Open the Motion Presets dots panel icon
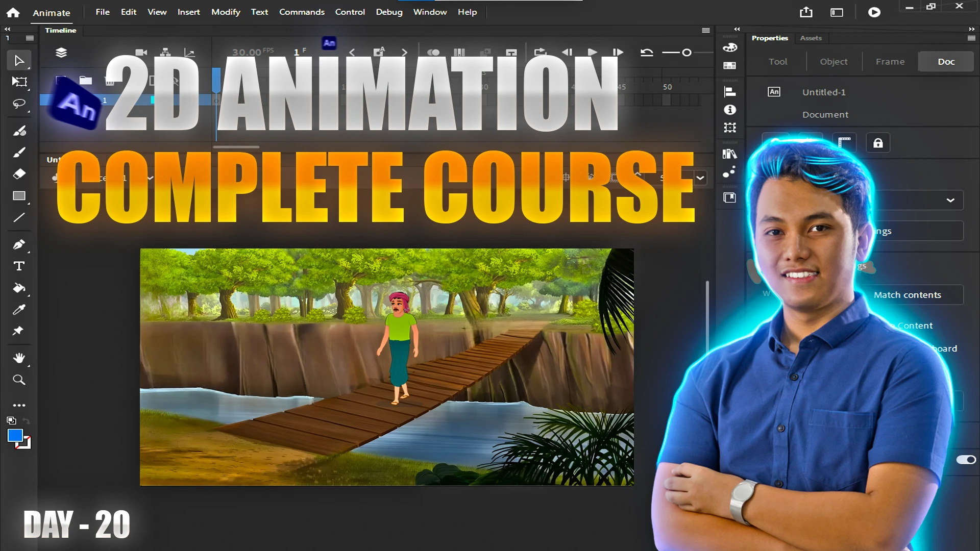The width and height of the screenshot is (980, 551). (x=730, y=172)
